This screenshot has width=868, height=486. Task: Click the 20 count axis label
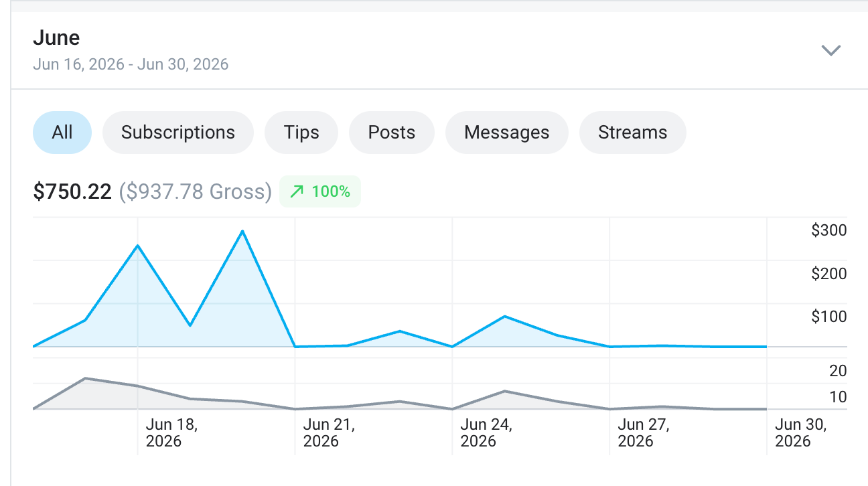point(838,371)
